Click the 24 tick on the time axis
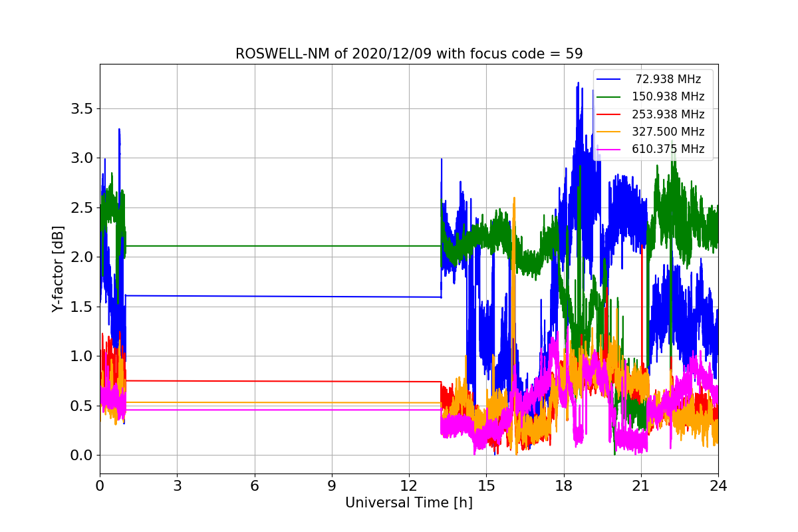Image resolution: width=798 pixels, height=532 pixels. tap(718, 486)
